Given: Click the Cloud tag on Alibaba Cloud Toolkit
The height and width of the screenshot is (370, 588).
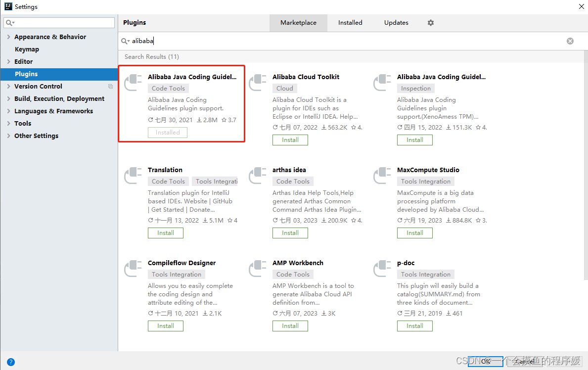Looking at the screenshot, I should click(x=285, y=89).
